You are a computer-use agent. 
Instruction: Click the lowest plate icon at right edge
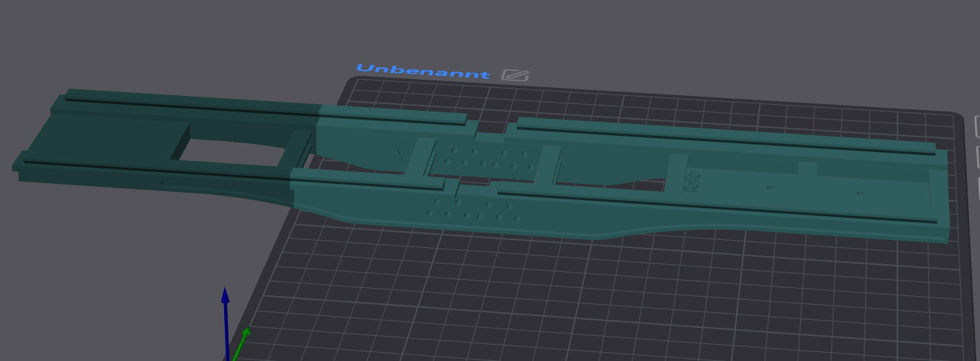click(976, 185)
